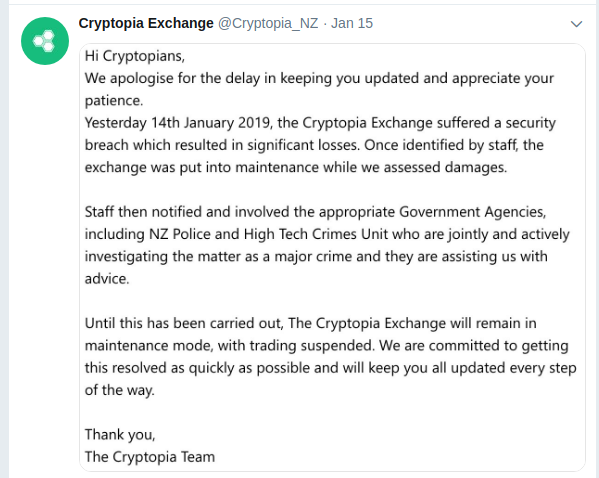The image size is (599, 478).
Task: Open the Cryptopia Exchange green avatar
Action: [x=45, y=41]
